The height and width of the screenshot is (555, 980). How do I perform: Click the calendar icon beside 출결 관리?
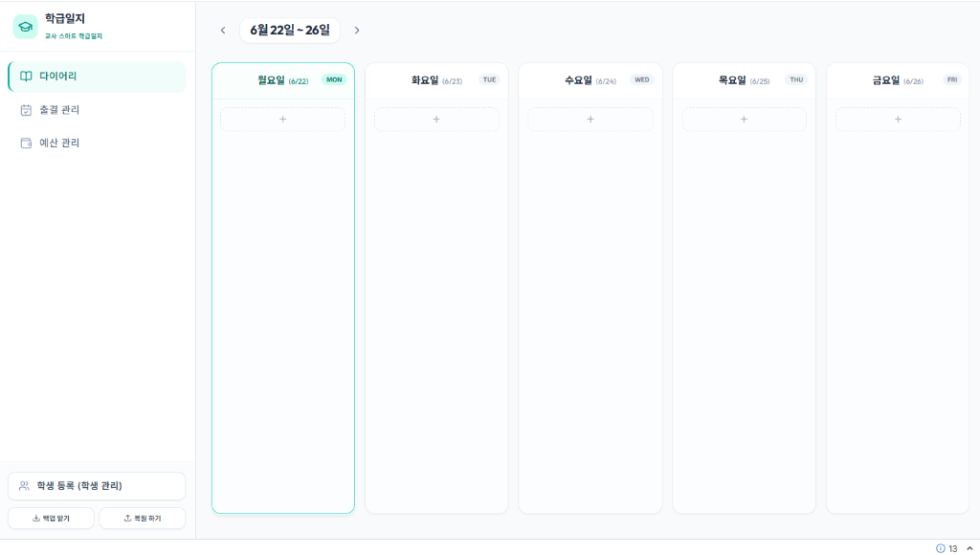26,110
